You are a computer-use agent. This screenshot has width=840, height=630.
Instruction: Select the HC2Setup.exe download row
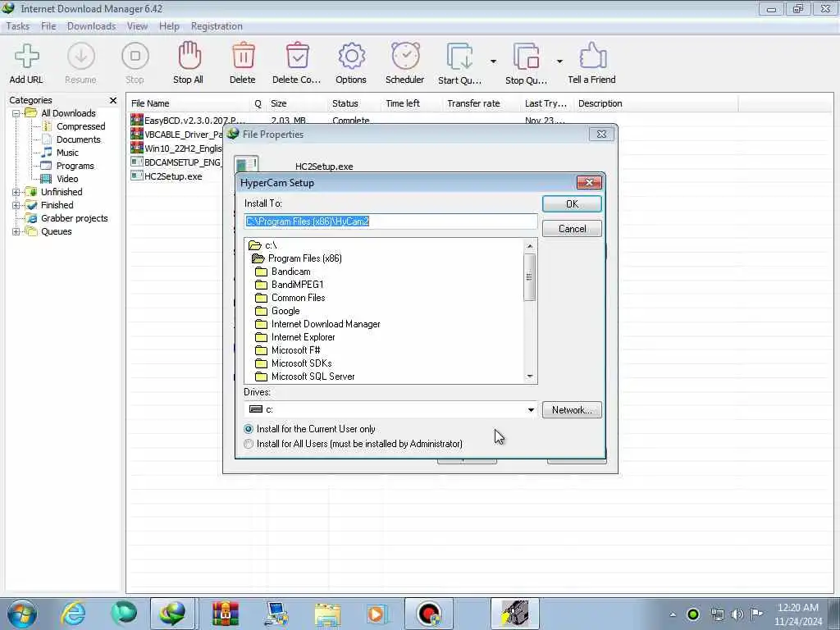point(173,176)
